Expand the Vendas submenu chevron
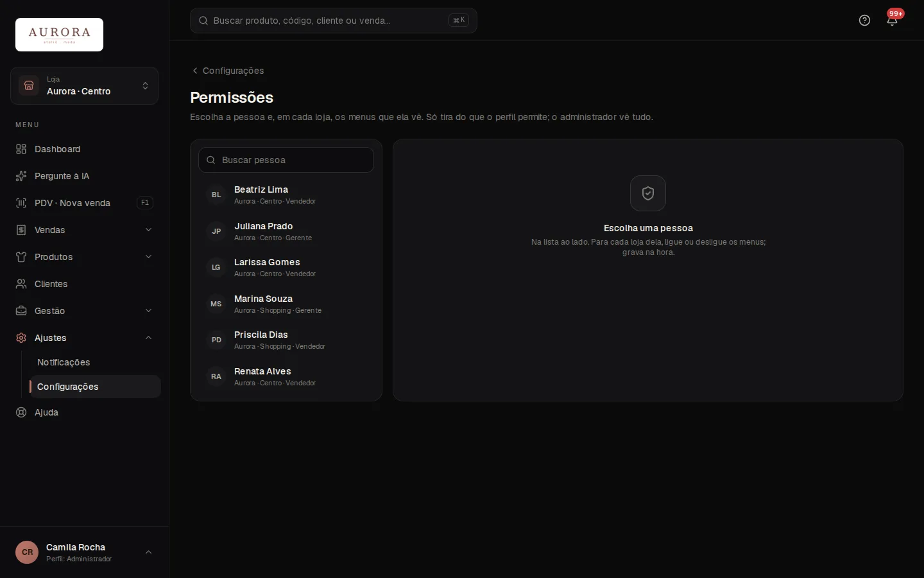 click(148, 230)
